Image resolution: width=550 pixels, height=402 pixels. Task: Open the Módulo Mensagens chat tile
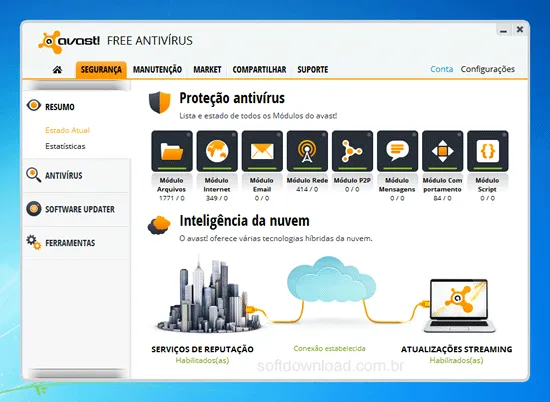click(x=397, y=151)
